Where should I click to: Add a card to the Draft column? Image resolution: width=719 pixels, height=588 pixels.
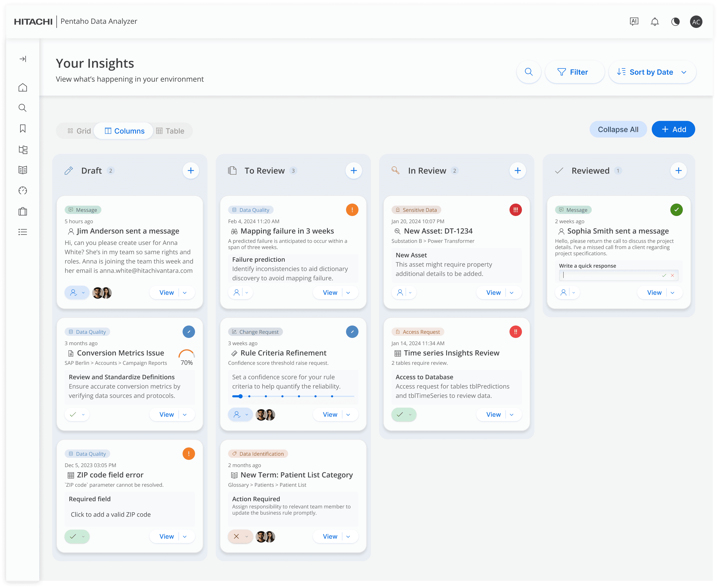point(191,170)
